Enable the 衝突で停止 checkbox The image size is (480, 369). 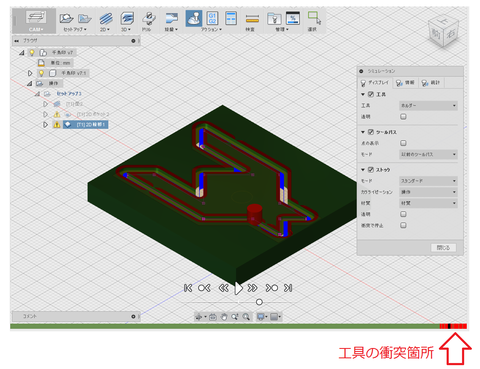pos(403,225)
